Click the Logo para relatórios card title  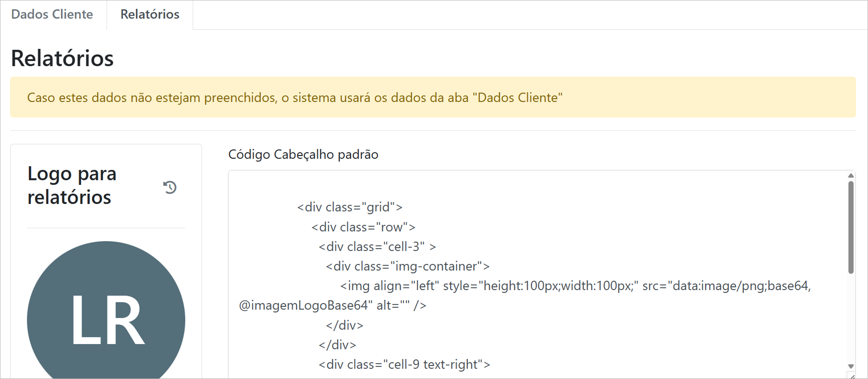click(x=72, y=185)
